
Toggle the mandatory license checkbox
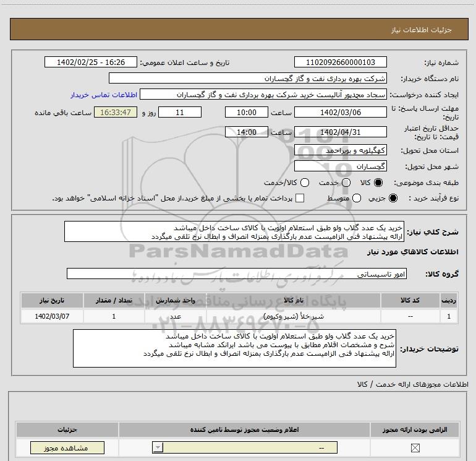tap(415, 447)
